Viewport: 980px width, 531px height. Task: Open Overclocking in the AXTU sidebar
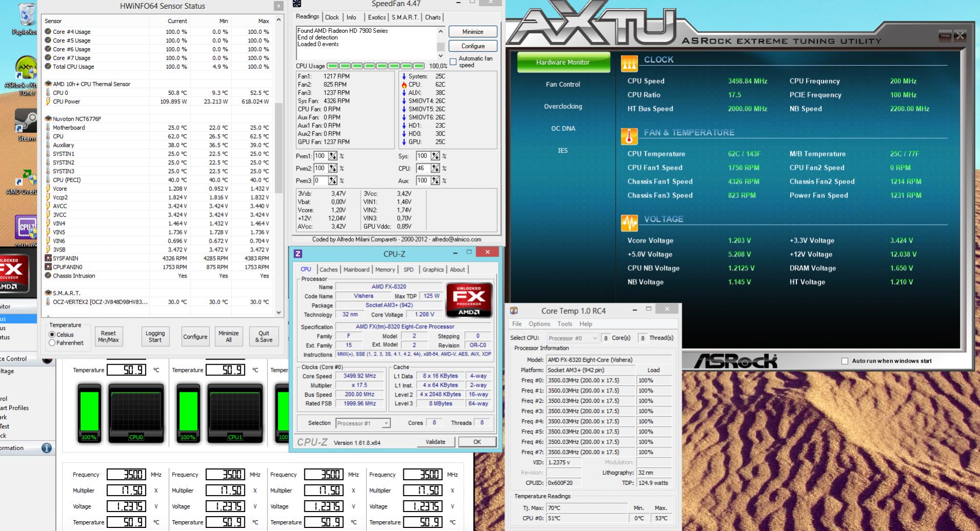click(x=563, y=106)
